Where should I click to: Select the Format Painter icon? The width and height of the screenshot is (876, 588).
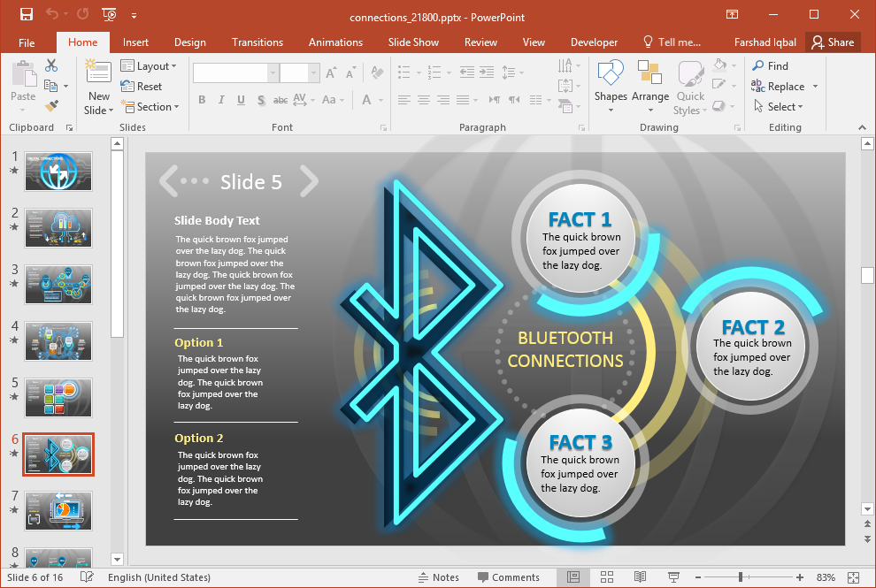[x=53, y=106]
